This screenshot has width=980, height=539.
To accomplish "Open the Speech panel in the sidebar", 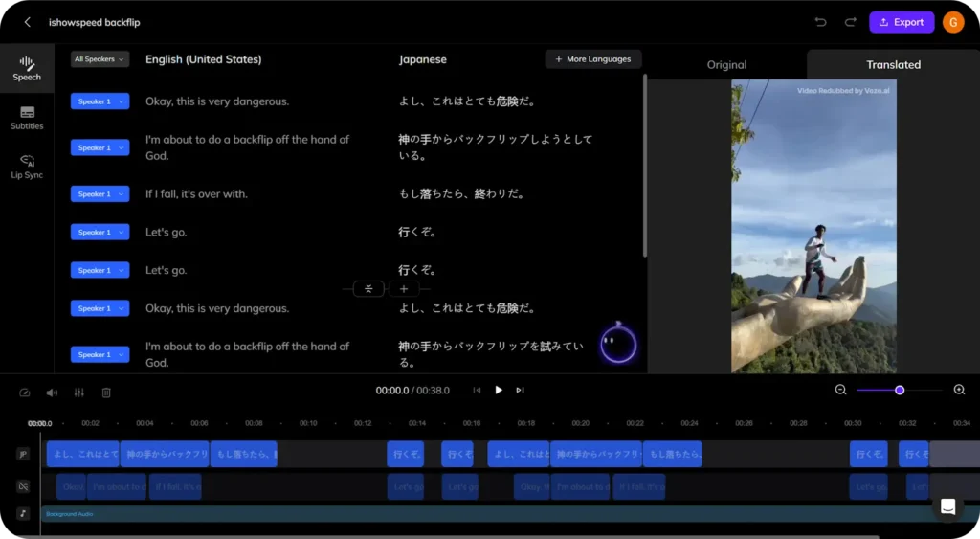I will click(x=27, y=69).
